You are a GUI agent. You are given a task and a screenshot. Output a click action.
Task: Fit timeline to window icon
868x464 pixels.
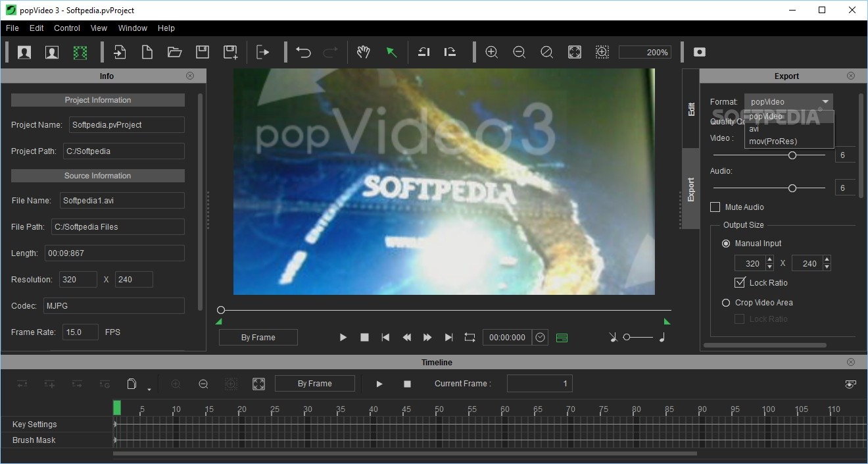click(258, 384)
